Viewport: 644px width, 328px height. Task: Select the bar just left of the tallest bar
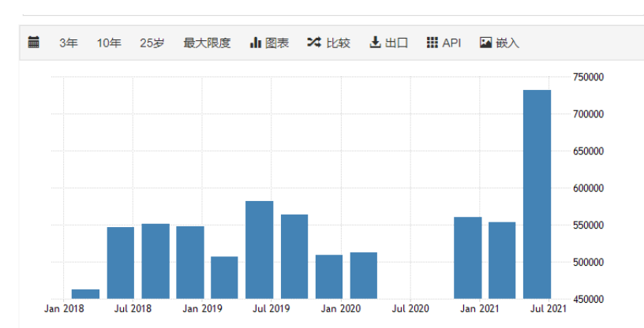(x=502, y=260)
